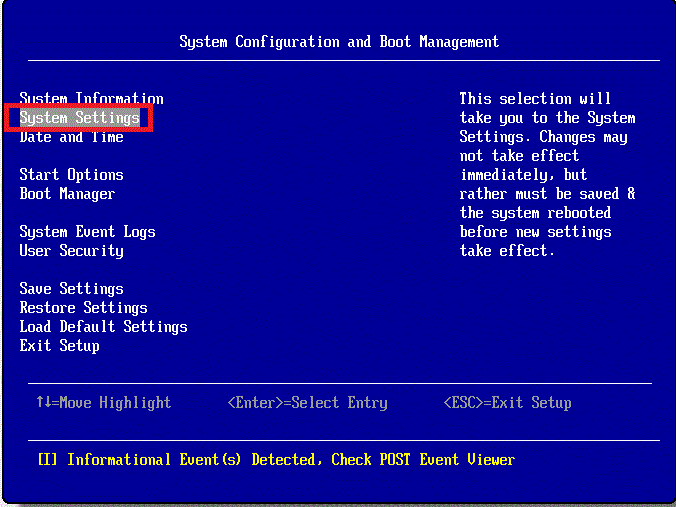Viewport: 676px width, 507px height.
Task: Pick Load Default Settings
Action: tap(103, 327)
